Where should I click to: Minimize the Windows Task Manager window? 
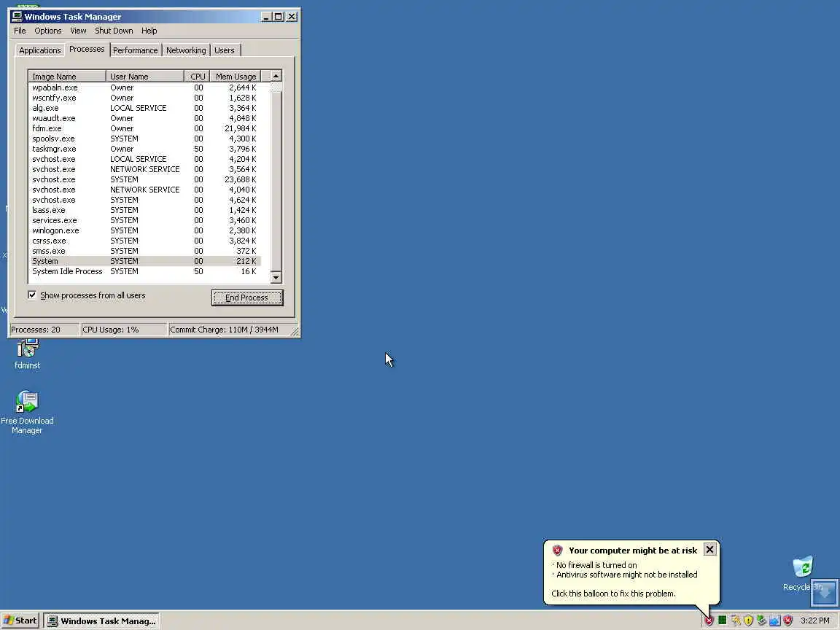tap(265, 17)
